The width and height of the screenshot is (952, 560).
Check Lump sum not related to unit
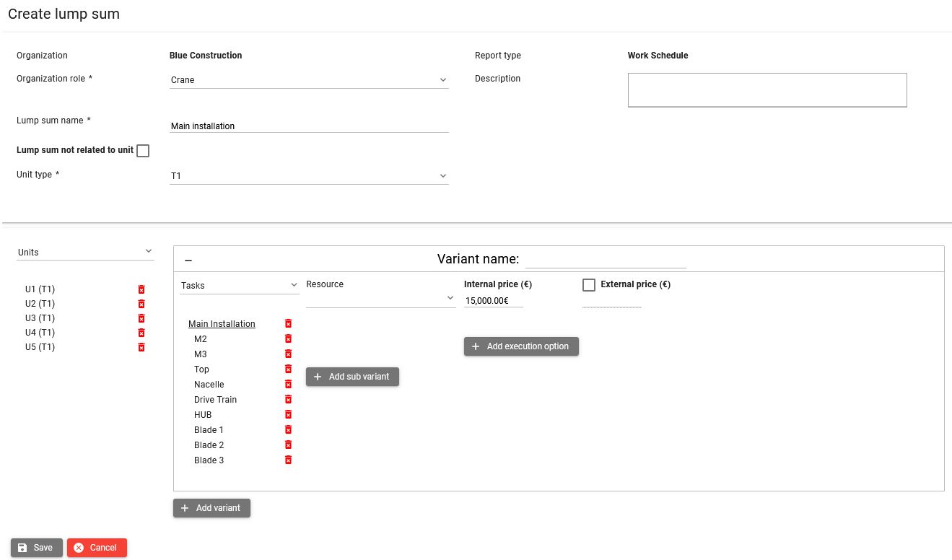pyautogui.click(x=143, y=151)
